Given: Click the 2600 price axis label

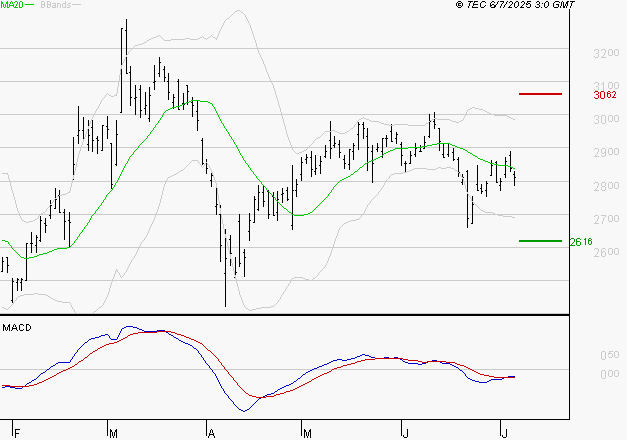Looking at the screenshot, I should [606, 252].
